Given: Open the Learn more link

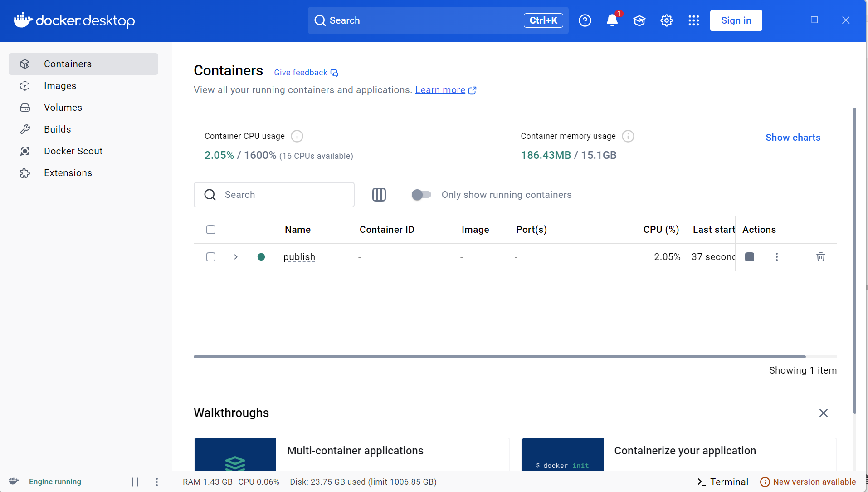Looking at the screenshot, I should (440, 90).
